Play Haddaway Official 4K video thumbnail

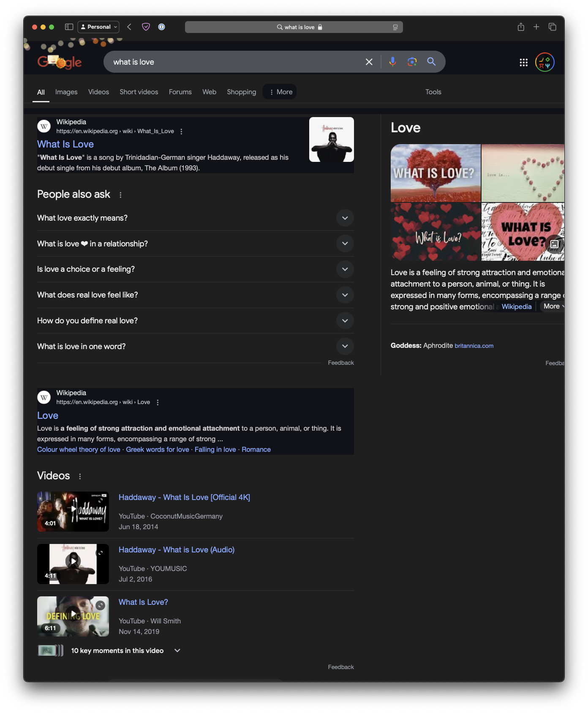tap(73, 511)
